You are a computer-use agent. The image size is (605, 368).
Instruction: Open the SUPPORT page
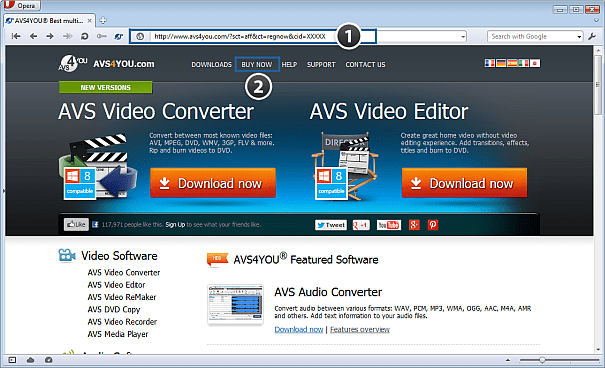click(321, 64)
